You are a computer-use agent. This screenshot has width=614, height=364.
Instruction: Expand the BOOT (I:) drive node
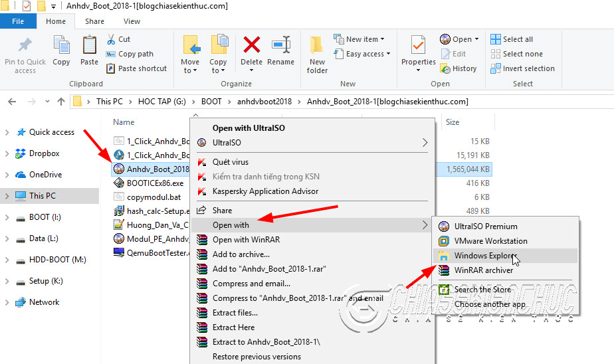(7, 217)
